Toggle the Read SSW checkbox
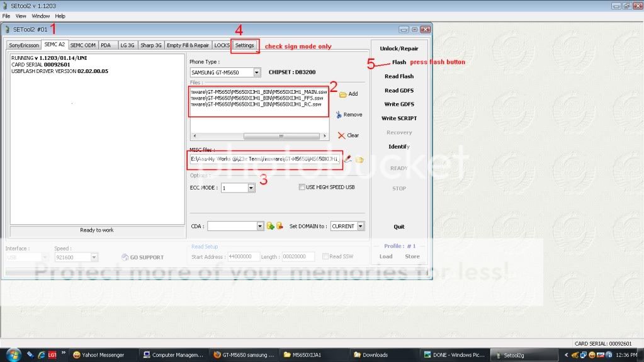The image size is (644, 362). click(325, 256)
